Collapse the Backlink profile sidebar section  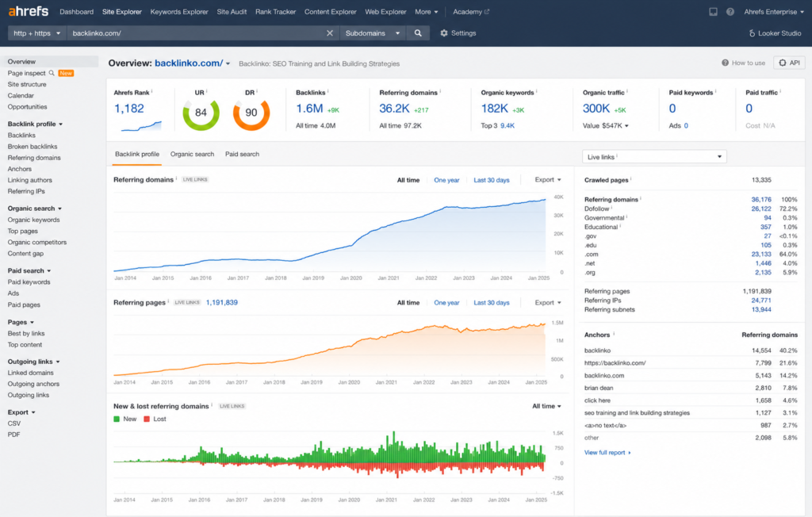(x=35, y=124)
